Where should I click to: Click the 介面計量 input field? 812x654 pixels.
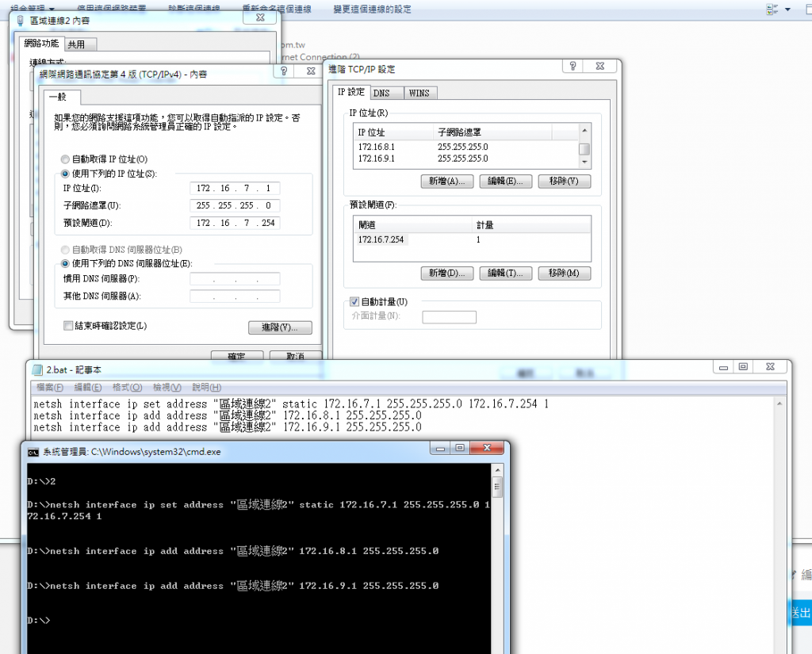click(x=449, y=317)
